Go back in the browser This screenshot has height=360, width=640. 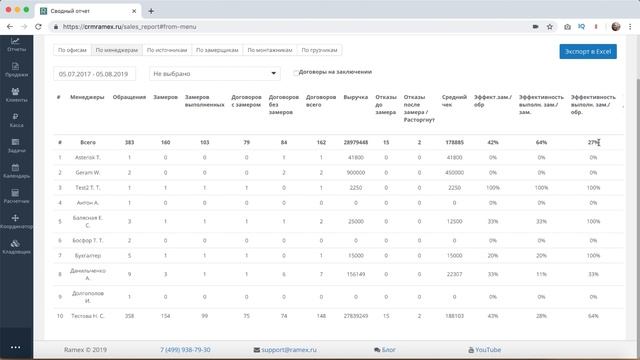pyautogui.click(x=10, y=27)
